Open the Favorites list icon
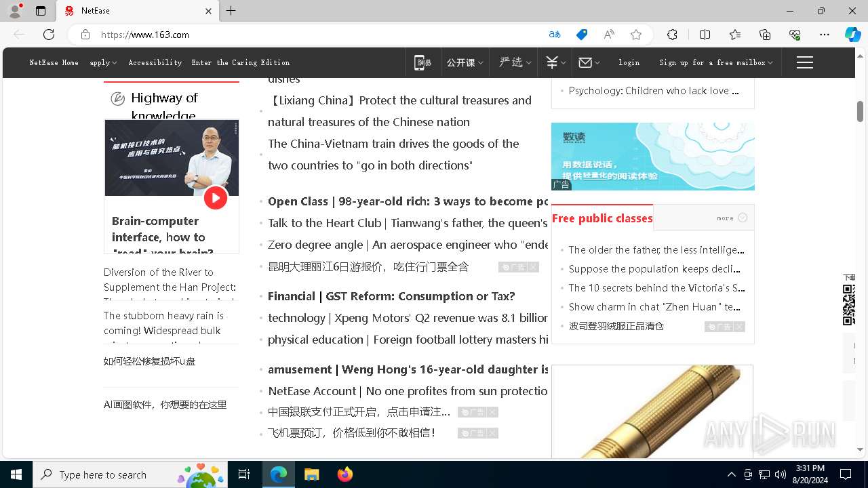868x488 pixels. point(735,35)
